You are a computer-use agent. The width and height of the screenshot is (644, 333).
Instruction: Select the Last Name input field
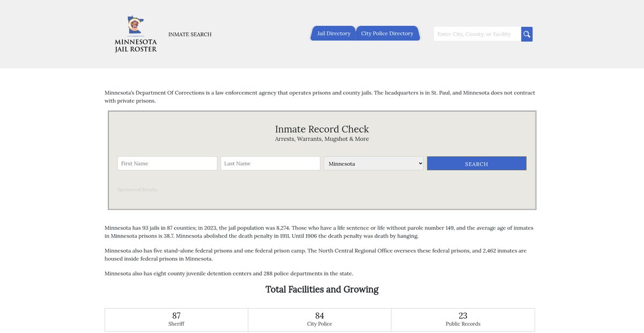tap(270, 163)
